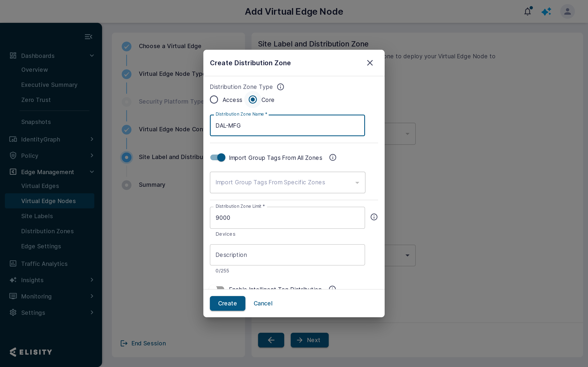Collapse the sidebar menu icon
The width and height of the screenshot is (588, 367).
pyautogui.click(x=88, y=37)
